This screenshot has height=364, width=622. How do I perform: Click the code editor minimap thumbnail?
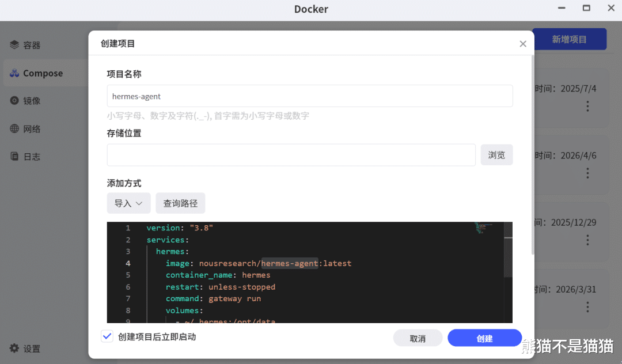coord(483,227)
